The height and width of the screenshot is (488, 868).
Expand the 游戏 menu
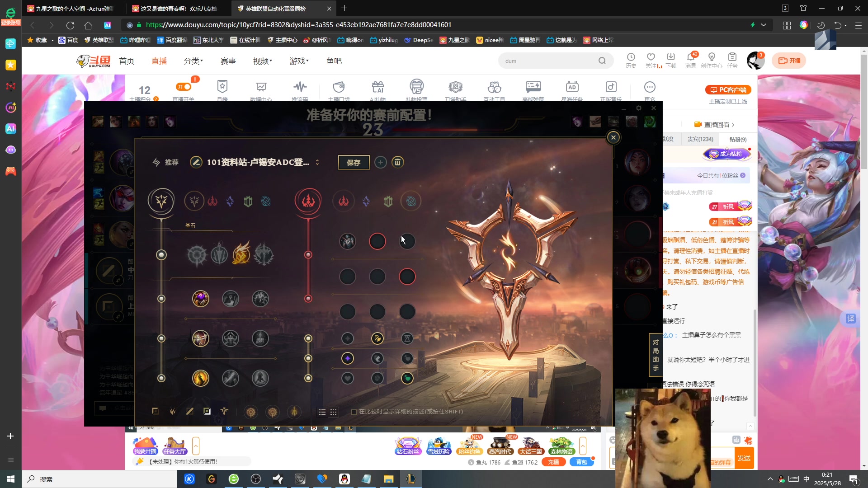coord(299,61)
